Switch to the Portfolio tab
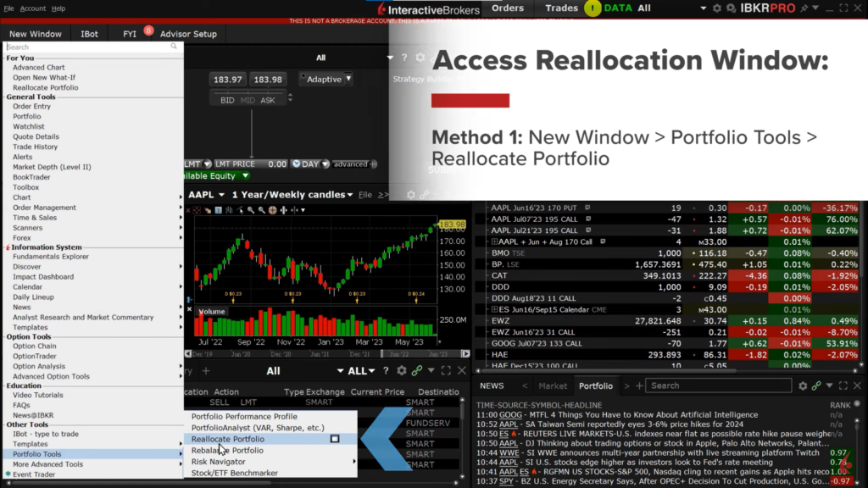This screenshot has width=868, height=488. pos(595,385)
